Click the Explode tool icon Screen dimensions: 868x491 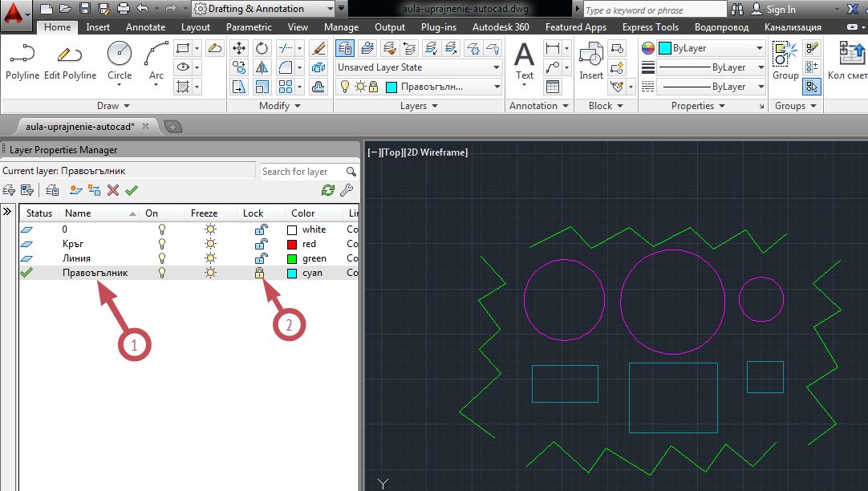point(318,67)
